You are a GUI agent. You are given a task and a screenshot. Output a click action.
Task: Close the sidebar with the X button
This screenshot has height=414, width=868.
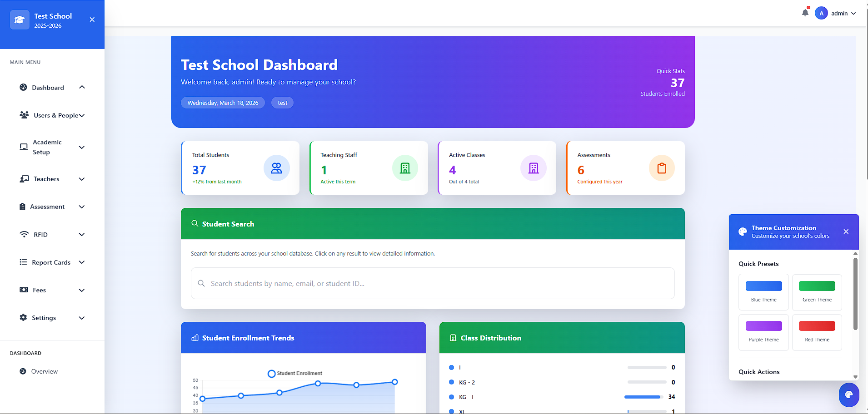[x=92, y=20]
